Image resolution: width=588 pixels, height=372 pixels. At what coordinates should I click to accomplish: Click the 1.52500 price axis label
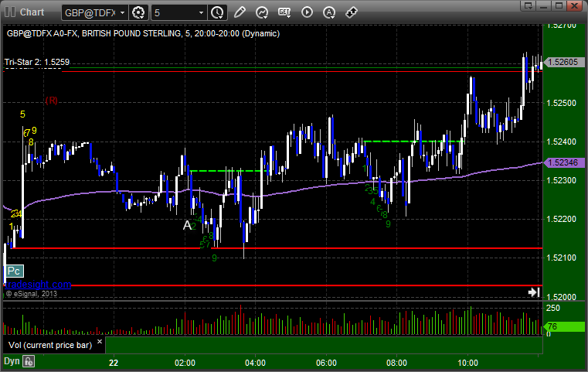562,103
